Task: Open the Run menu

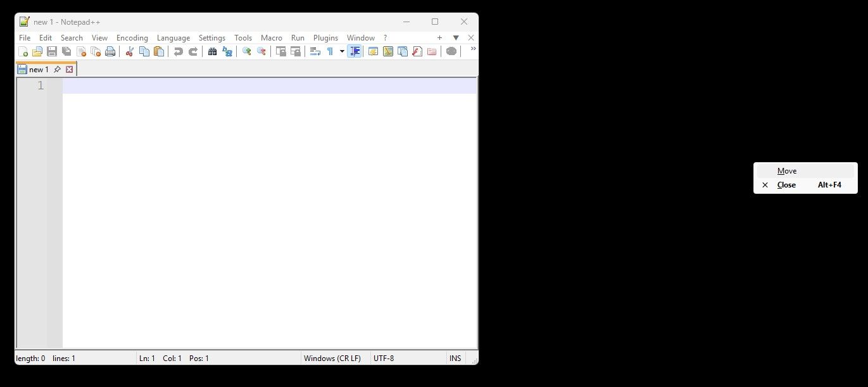Action: [x=298, y=38]
